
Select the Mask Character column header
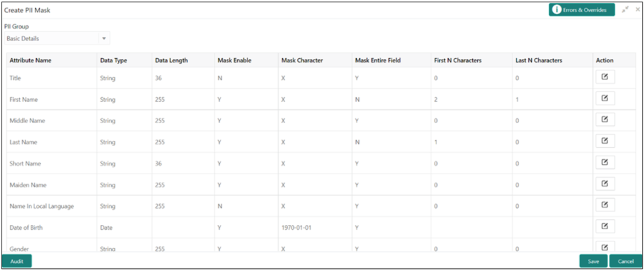point(302,60)
